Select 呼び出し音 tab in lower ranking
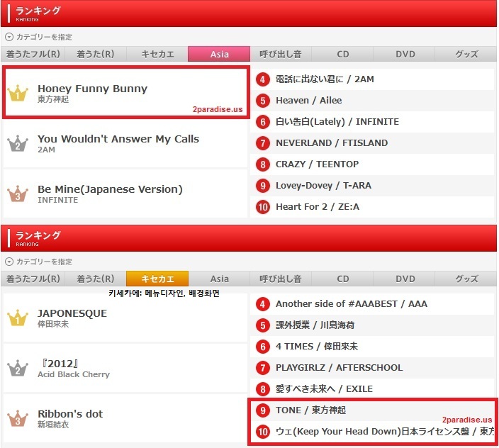 [281, 279]
